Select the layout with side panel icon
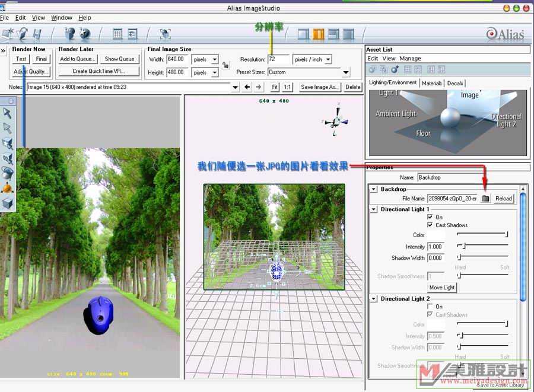This screenshot has width=534, height=392. 333,34
